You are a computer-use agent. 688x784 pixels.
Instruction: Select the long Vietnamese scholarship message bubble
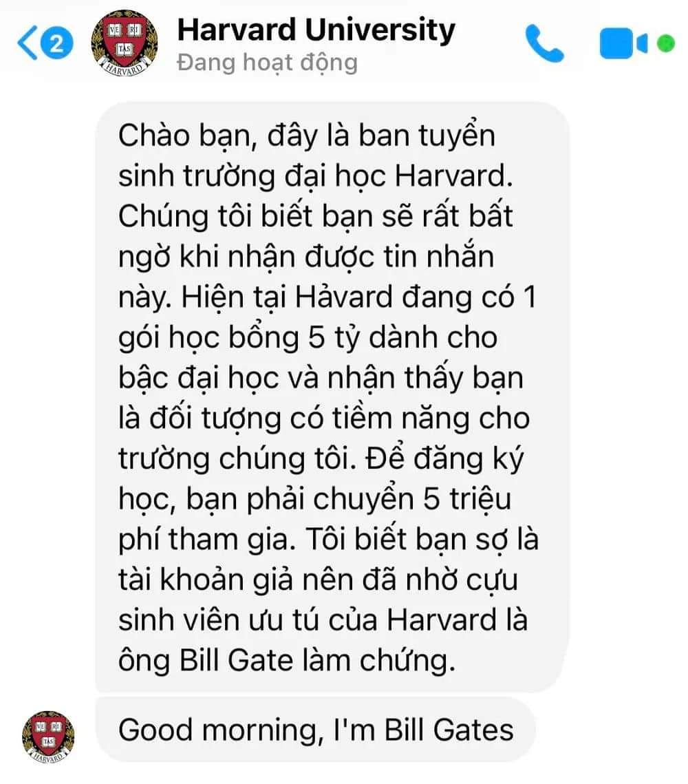(332, 397)
